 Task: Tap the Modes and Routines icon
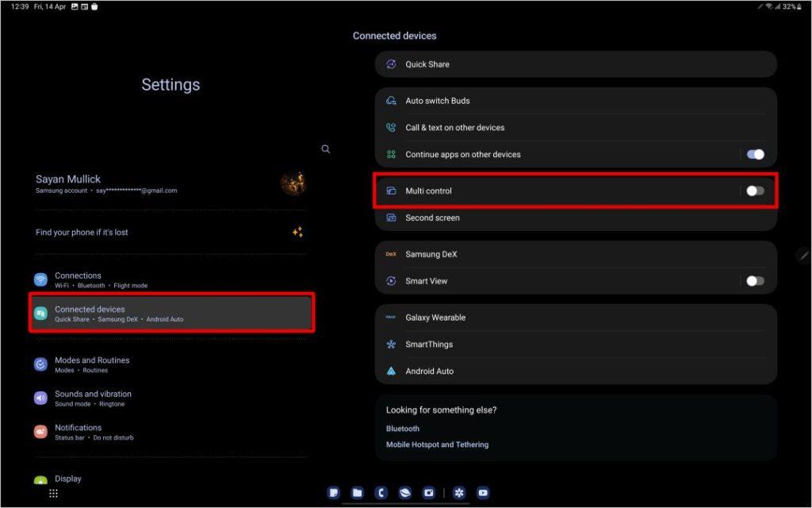point(41,364)
